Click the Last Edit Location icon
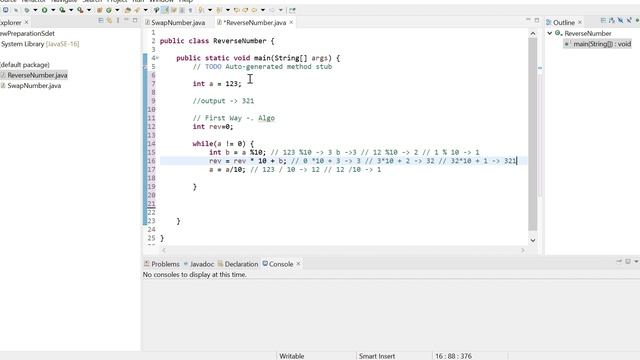640x360 pixels. coord(236,10)
